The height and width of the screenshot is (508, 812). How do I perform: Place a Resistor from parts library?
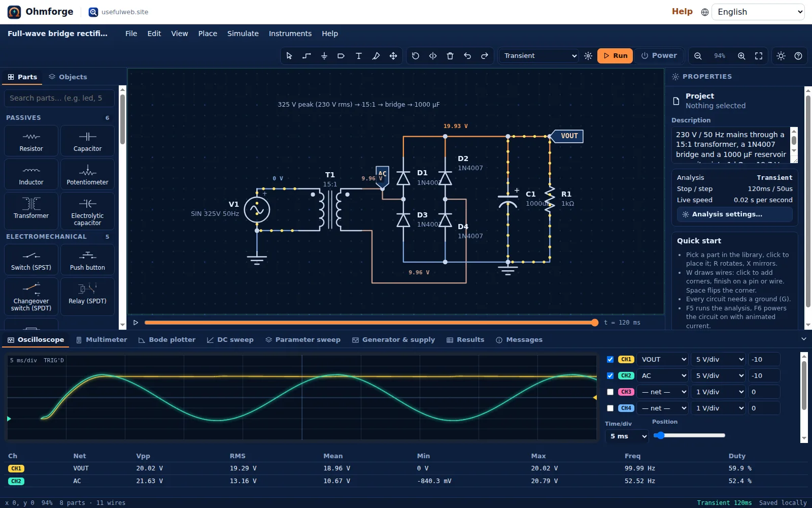[31, 141]
